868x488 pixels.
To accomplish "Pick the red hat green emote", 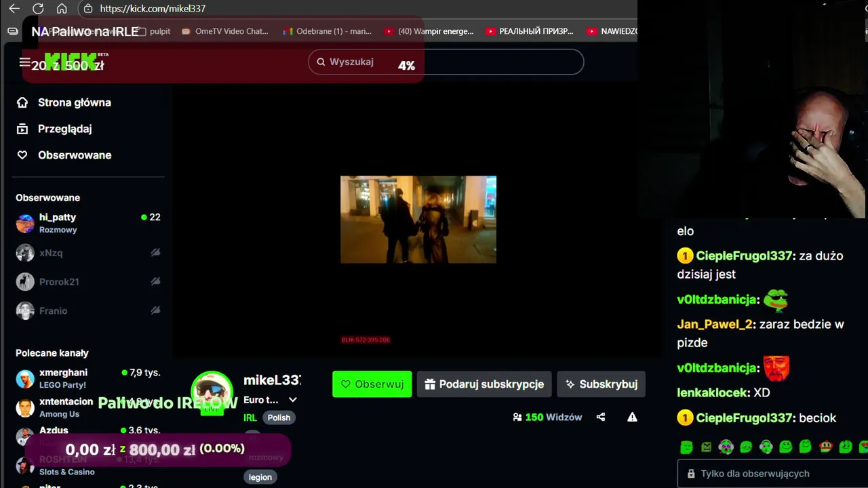I will (x=825, y=447).
